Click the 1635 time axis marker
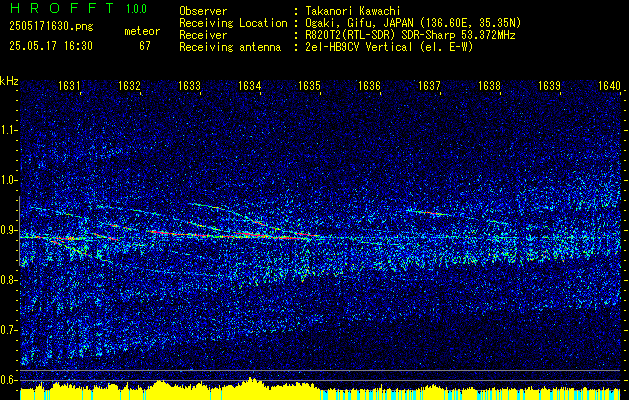629x400 pixels. 309,85
